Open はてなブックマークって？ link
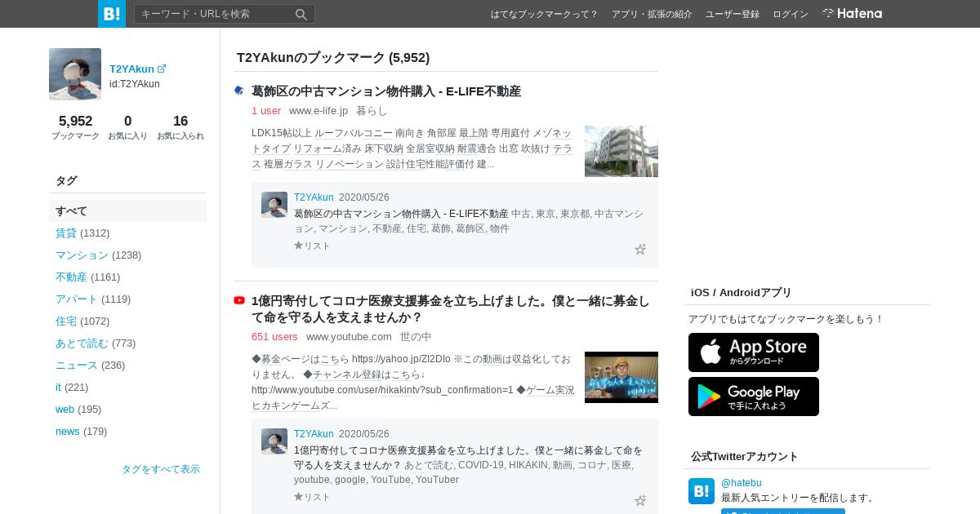 click(x=544, y=14)
